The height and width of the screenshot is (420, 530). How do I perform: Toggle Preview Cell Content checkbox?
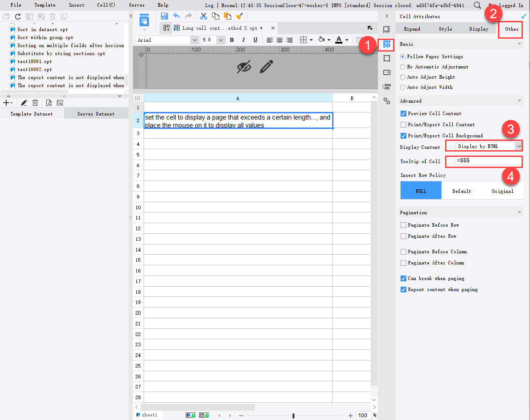[403, 113]
